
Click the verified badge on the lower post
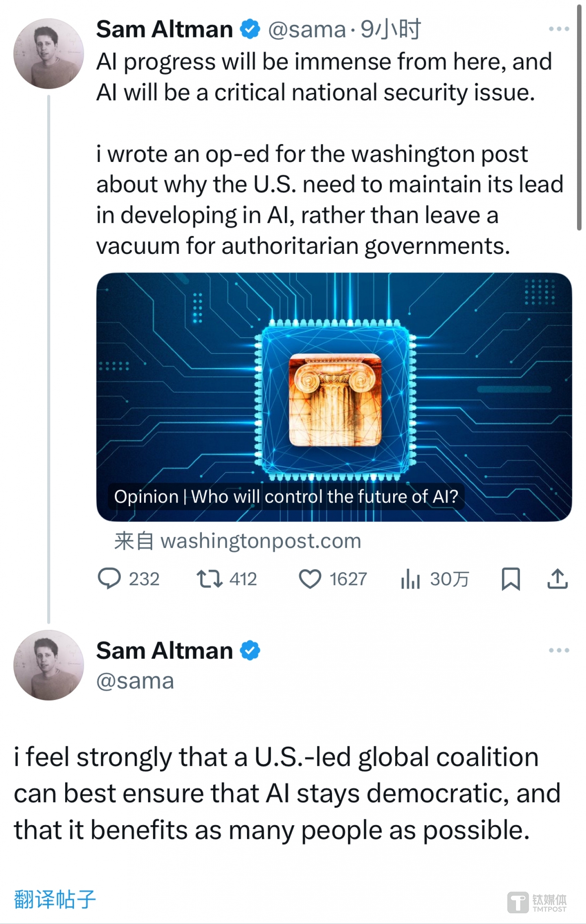250,650
